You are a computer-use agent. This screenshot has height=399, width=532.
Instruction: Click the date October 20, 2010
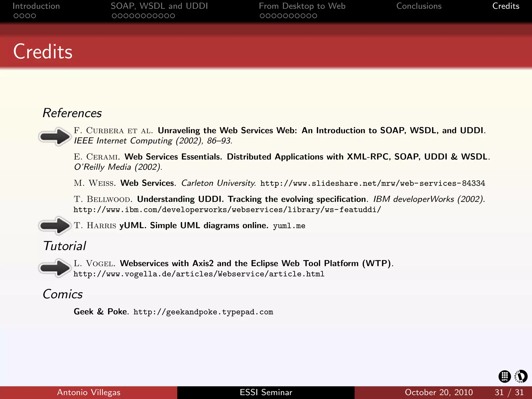(x=439, y=392)
